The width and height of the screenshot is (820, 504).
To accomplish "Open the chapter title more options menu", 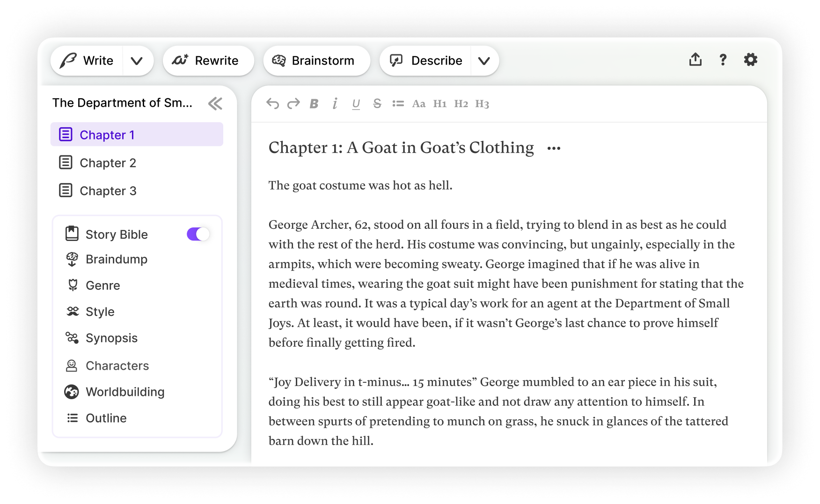I will coord(554,148).
